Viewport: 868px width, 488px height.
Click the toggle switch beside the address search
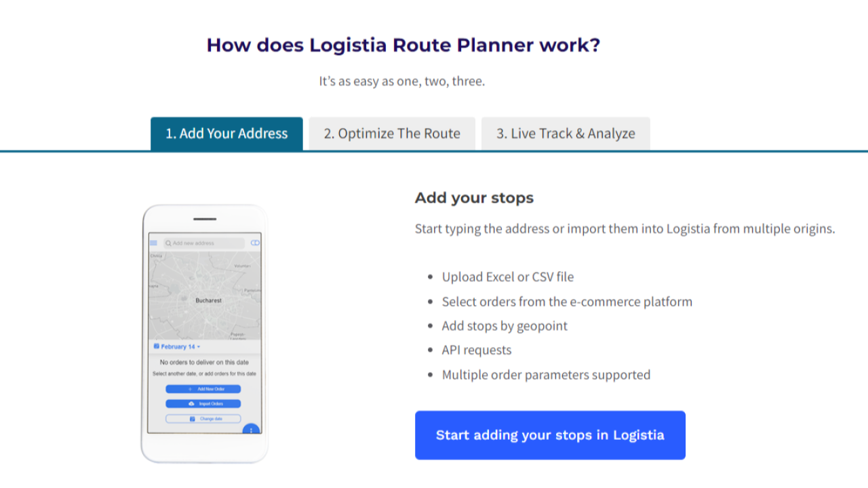tap(255, 243)
